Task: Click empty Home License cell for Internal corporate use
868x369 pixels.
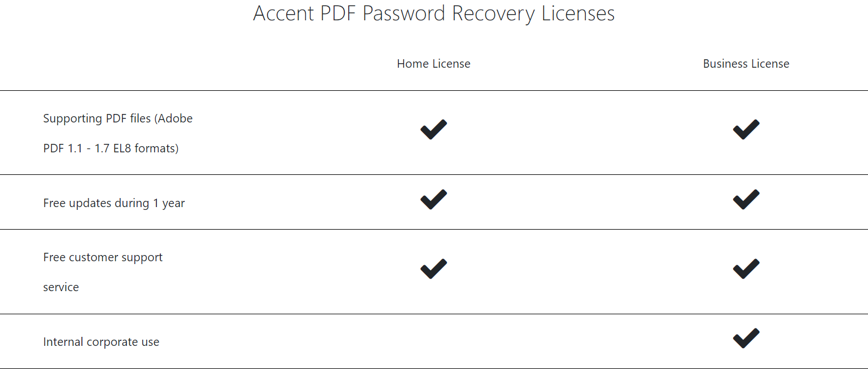Action: 433,341
